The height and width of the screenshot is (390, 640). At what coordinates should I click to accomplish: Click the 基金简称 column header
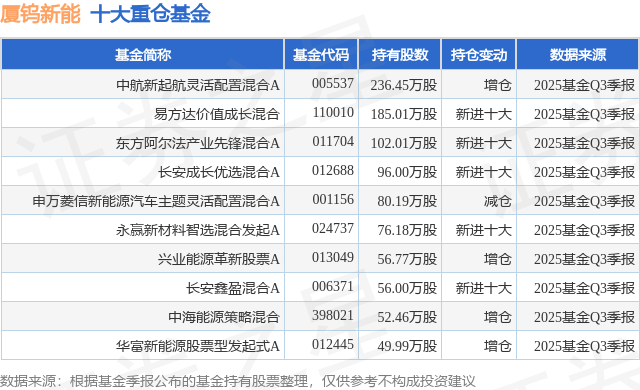(x=142, y=55)
